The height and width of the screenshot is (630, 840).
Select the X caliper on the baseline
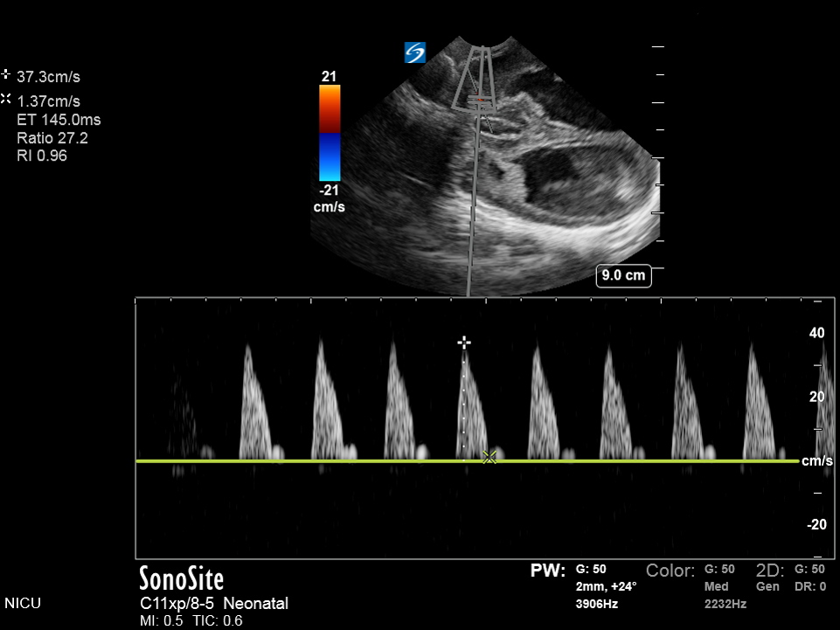[x=489, y=457]
